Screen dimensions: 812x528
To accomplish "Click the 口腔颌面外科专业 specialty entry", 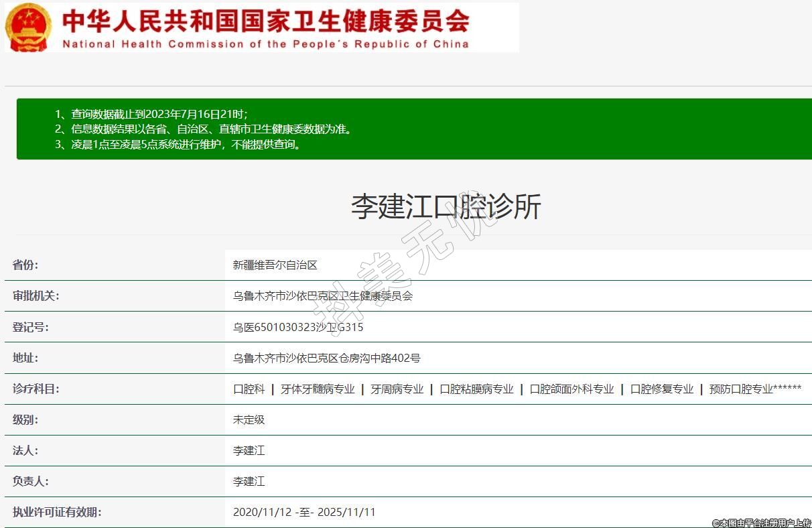I will tap(571, 389).
